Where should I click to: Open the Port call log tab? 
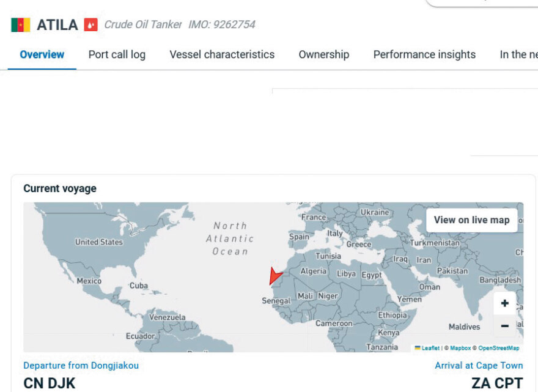pyautogui.click(x=117, y=54)
